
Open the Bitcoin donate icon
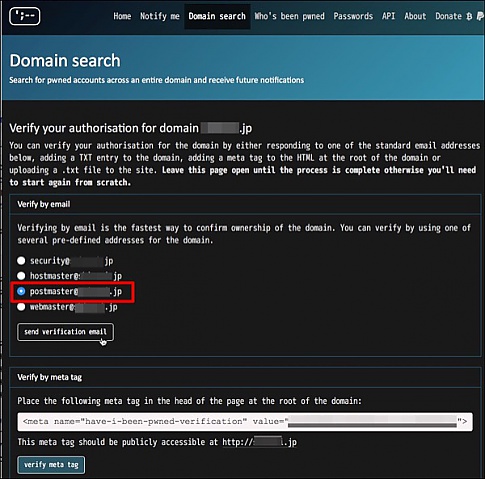469,16
